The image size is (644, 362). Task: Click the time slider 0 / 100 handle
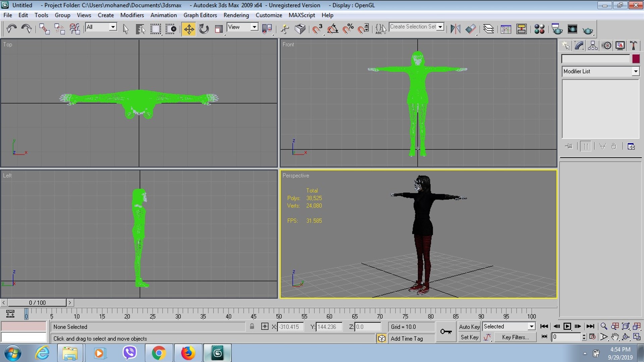(x=37, y=303)
